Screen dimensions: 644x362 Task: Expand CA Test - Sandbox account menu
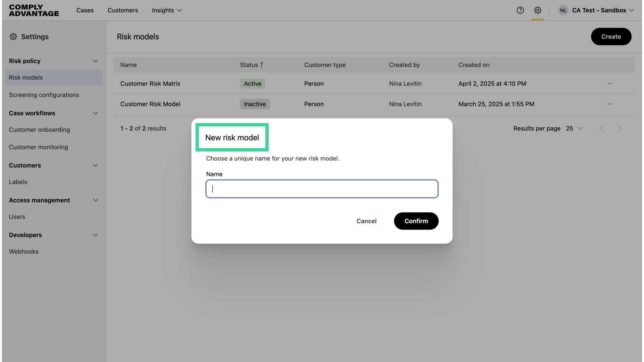click(632, 10)
